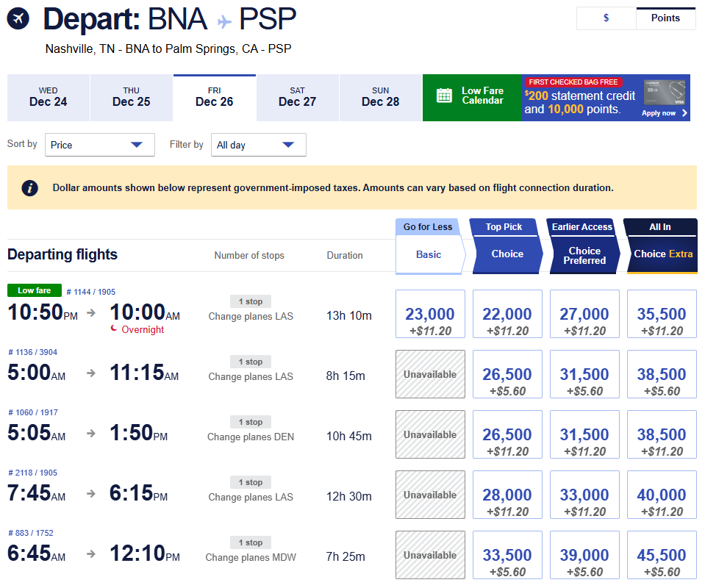Click the Number of stops column header
The width and height of the screenshot is (705, 588).
point(249,255)
